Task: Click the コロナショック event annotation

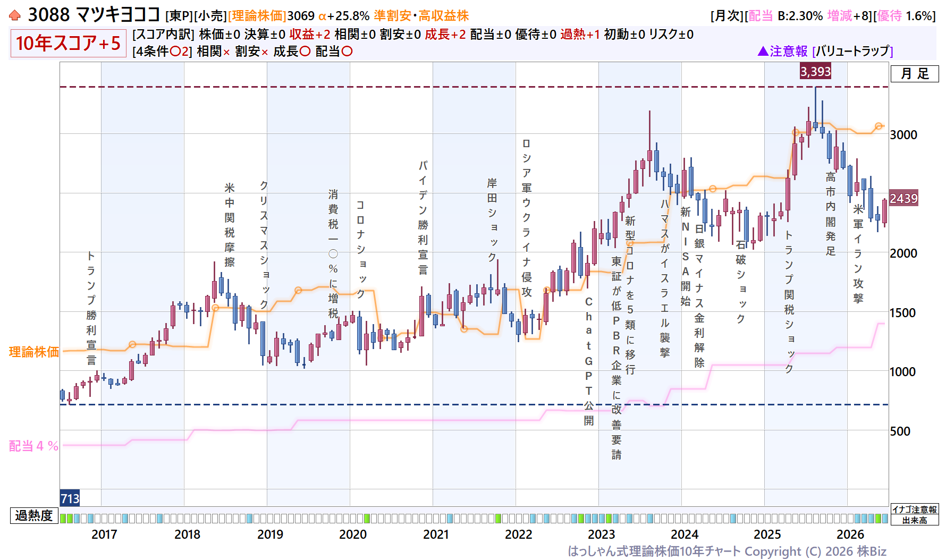Action: tap(360, 249)
